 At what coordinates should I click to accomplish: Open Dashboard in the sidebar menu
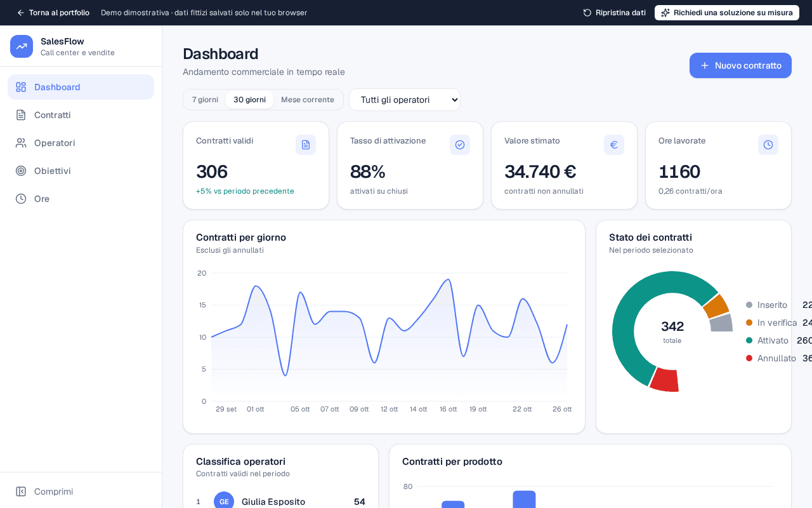(x=81, y=87)
